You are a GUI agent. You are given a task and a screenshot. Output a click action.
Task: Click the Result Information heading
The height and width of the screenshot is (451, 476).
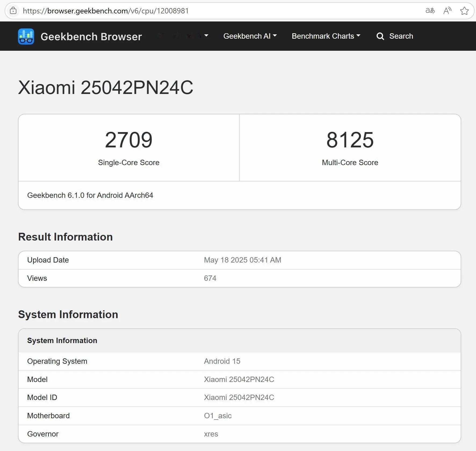click(x=65, y=237)
